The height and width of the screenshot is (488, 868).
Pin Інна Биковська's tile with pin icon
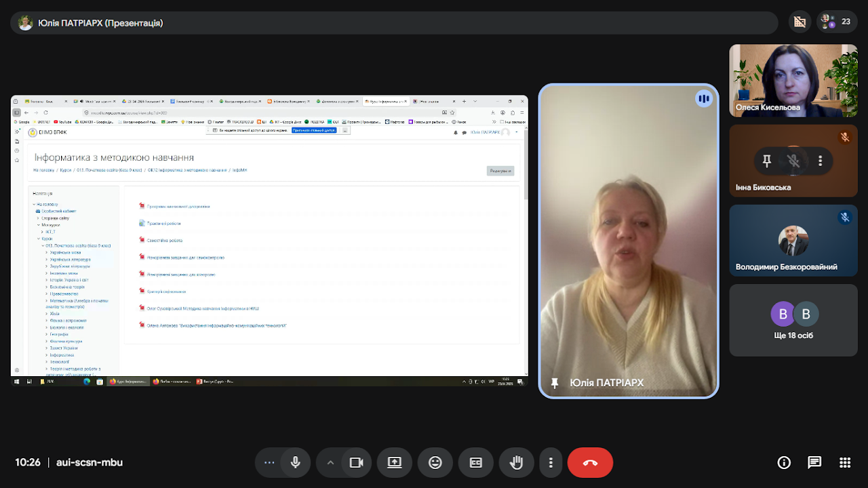coord(767,161)
